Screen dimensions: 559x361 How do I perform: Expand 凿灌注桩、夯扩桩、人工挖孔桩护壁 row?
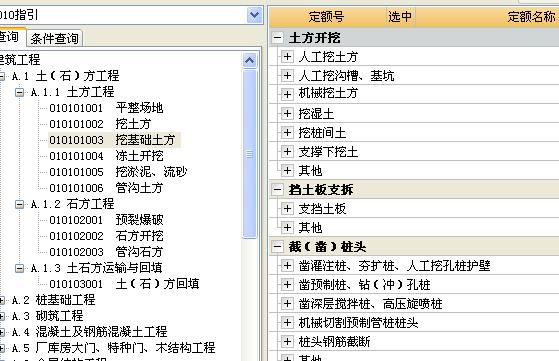pos(287,265)
